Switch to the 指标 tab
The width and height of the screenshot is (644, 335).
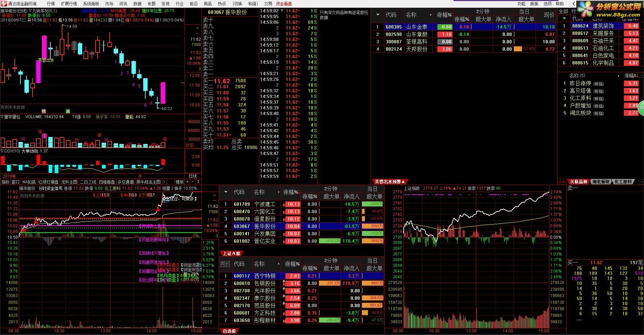6,182
